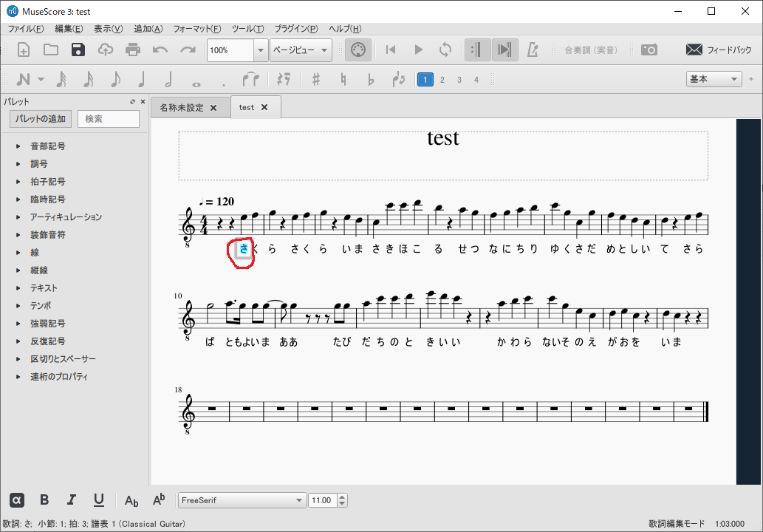Screen dimensions: 763x532
Task: Select voice 4 button
Action: tap(476, 79)
